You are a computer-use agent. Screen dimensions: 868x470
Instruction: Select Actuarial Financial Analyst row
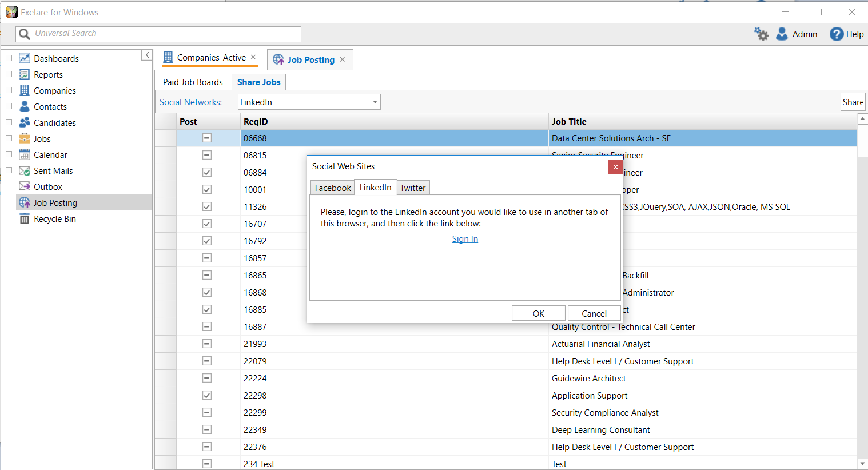(506, 344)
